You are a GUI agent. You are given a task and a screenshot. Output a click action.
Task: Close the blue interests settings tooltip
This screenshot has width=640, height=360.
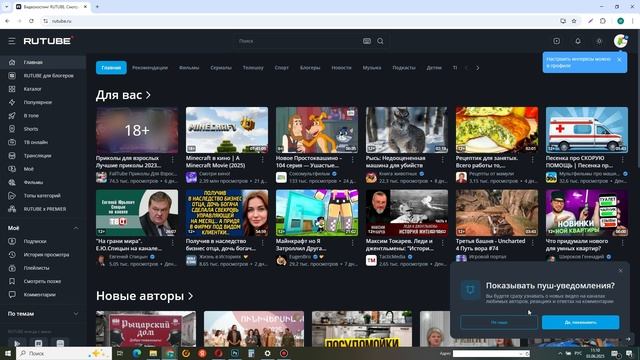619,60
